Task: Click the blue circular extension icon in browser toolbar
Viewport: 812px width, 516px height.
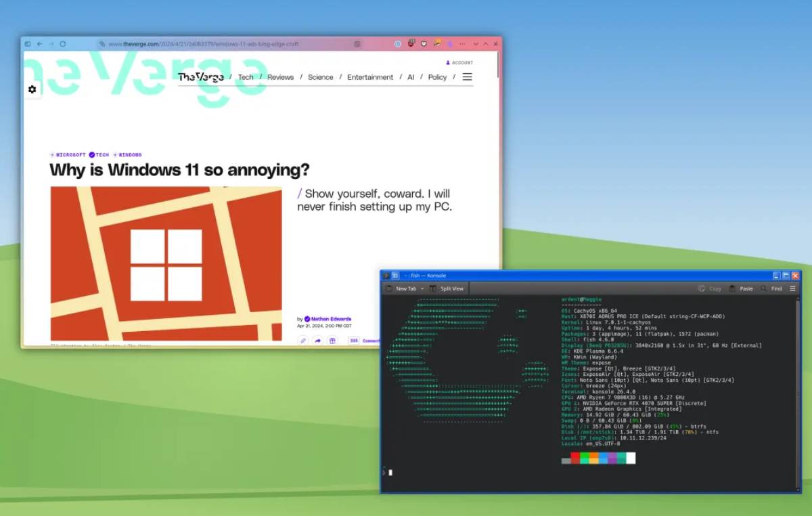Action: coord(398,44)
